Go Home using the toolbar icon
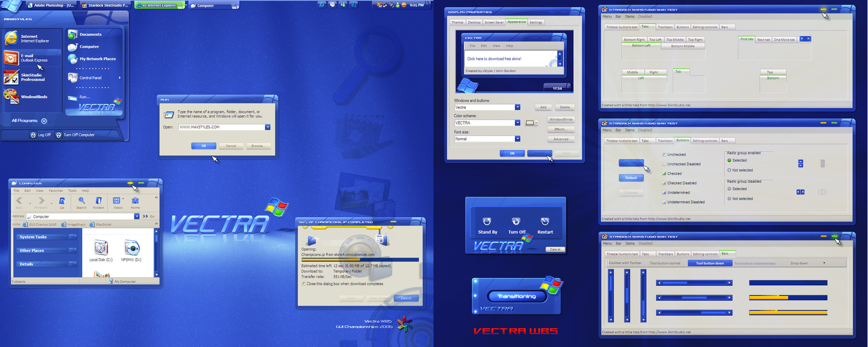The width and height of the screenshot is (868, 347). [135, 203]
